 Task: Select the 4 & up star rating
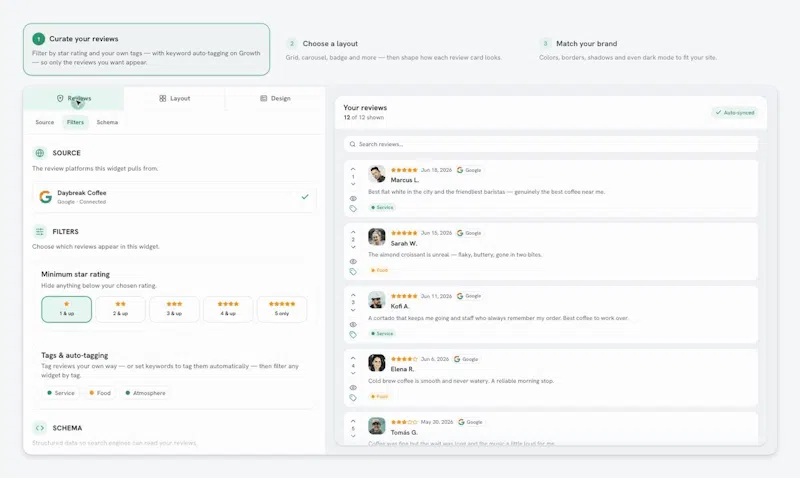click(228, 309)
